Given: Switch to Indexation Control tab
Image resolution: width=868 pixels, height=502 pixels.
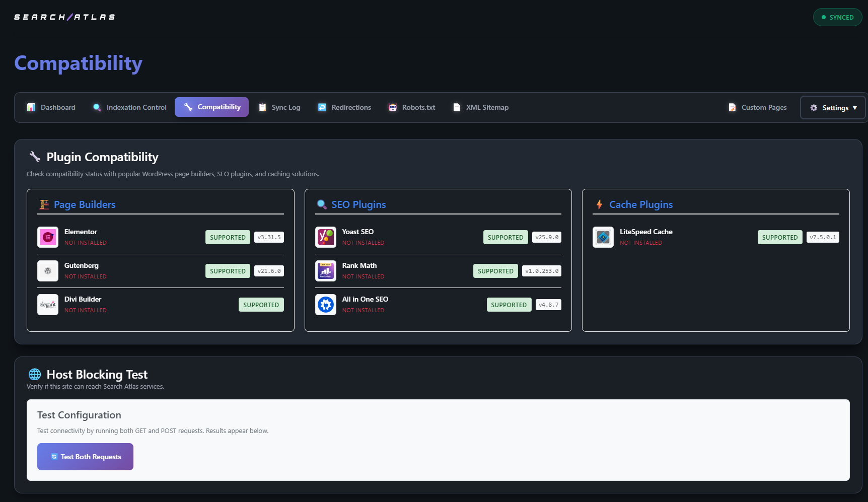Looking at the screenshot, I should tap(129, 107).
